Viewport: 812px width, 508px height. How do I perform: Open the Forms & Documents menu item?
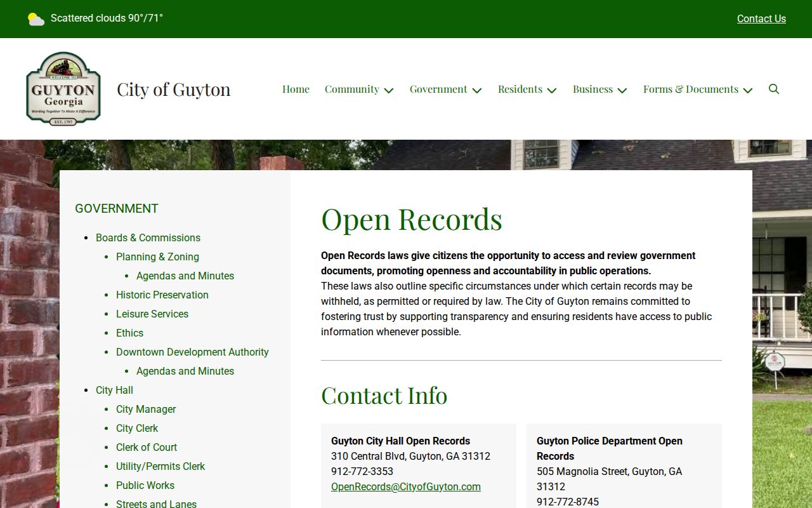691,89
